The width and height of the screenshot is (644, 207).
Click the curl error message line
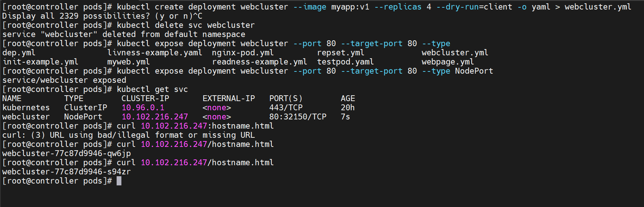(128, 135)
